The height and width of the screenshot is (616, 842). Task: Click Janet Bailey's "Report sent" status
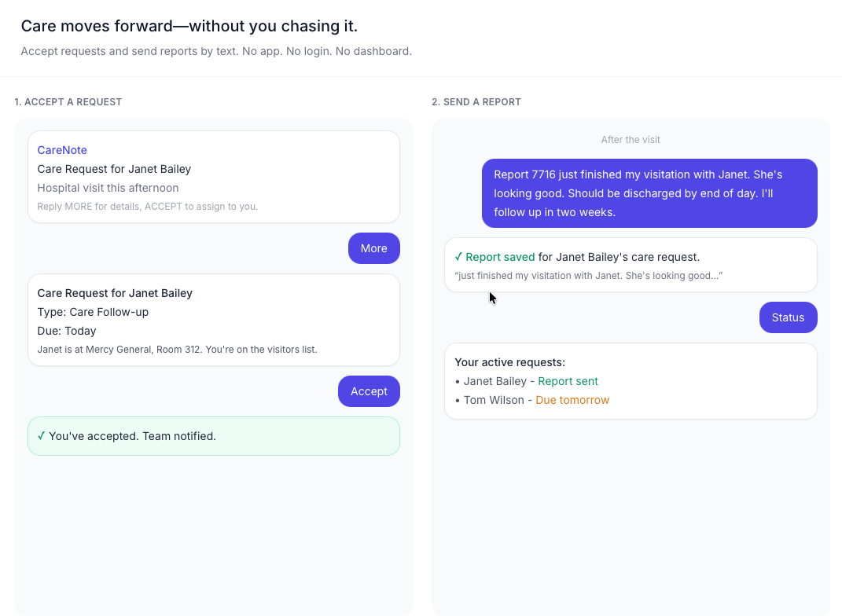point(568,381)
